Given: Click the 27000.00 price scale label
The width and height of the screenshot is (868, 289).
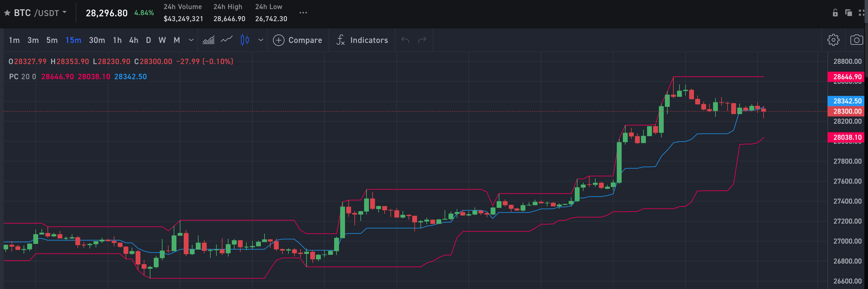Looking at the screenshot, I should pyautogui.click(x=847, y=241).
